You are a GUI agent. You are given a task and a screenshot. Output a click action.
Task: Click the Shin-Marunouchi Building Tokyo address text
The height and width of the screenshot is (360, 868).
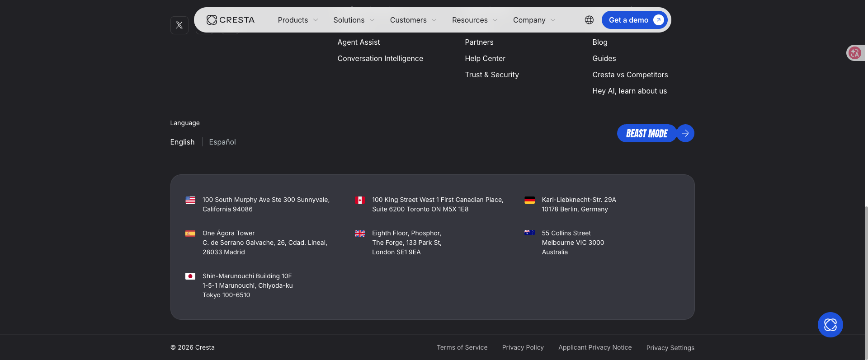point(248,285)
